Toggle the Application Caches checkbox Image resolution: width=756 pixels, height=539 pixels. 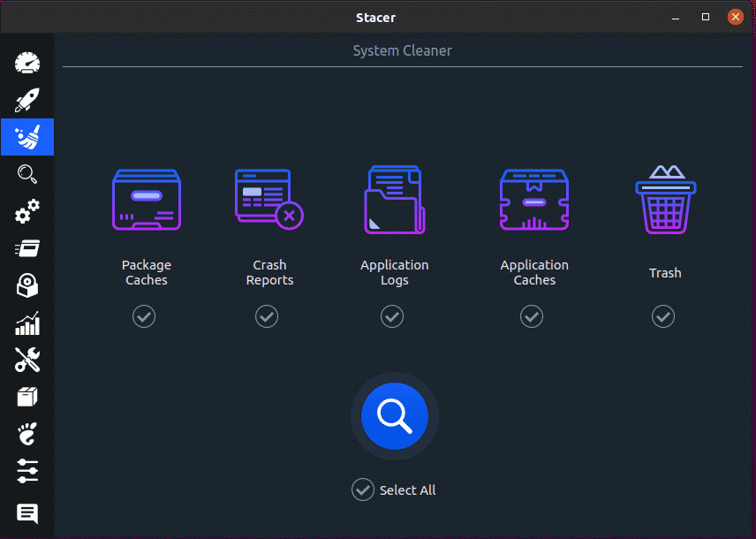(x=532, y=316)
